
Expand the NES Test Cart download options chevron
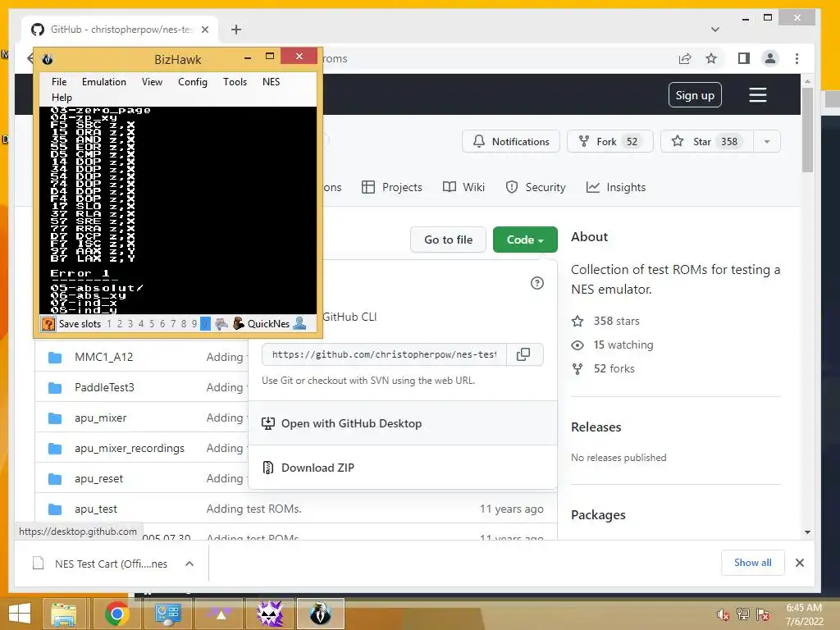[x=189, y=564]
